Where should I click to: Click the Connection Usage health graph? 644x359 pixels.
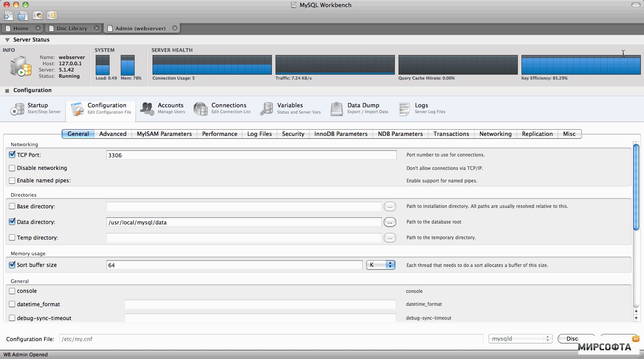tap(212, 65)
